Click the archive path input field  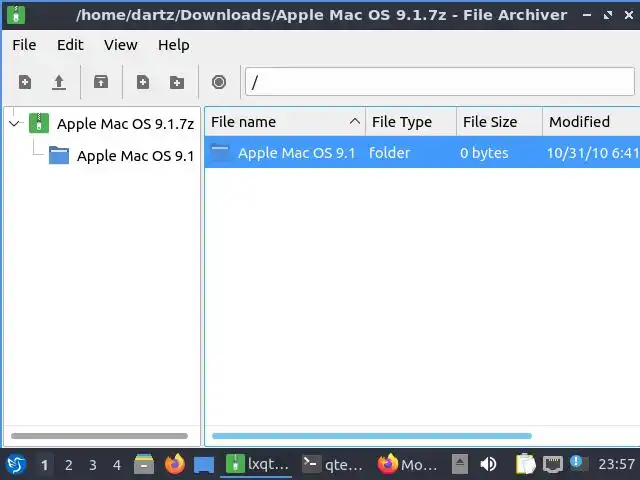440,82
